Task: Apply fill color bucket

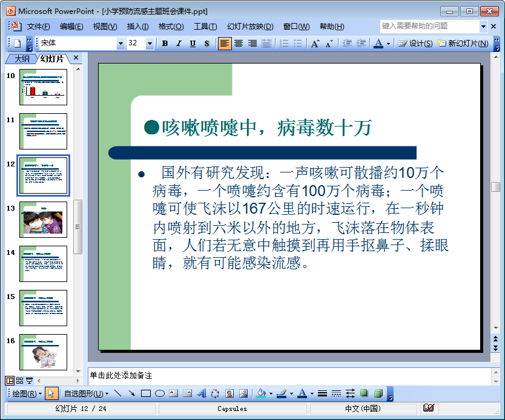Action: point(261,393)
